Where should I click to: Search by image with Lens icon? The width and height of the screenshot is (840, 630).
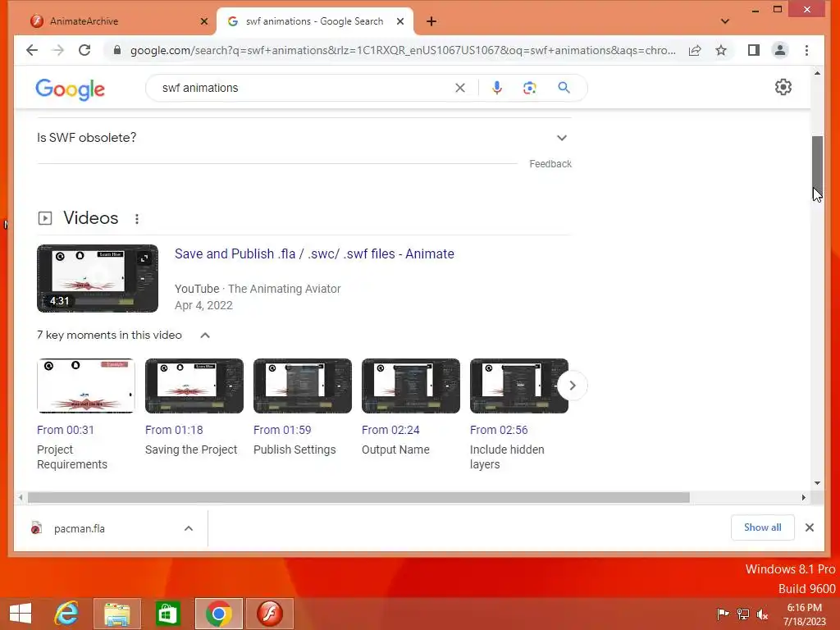[530, 88]
